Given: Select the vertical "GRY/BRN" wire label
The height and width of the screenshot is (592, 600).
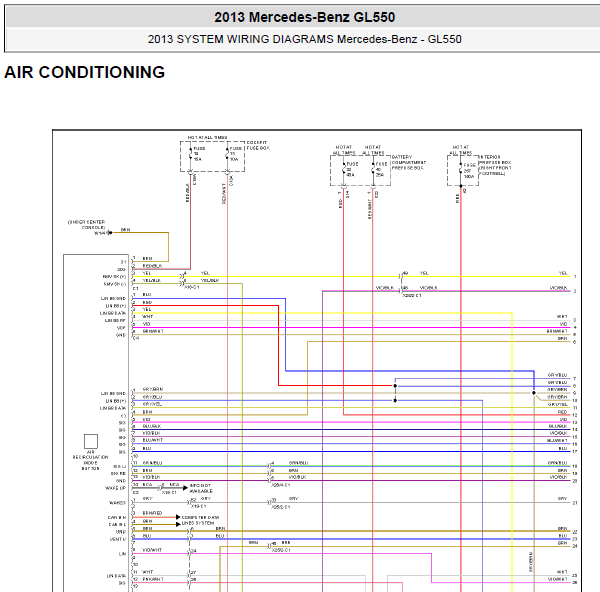Looking at the screenshot, I should pyautogui.click(x=531, y=562).
